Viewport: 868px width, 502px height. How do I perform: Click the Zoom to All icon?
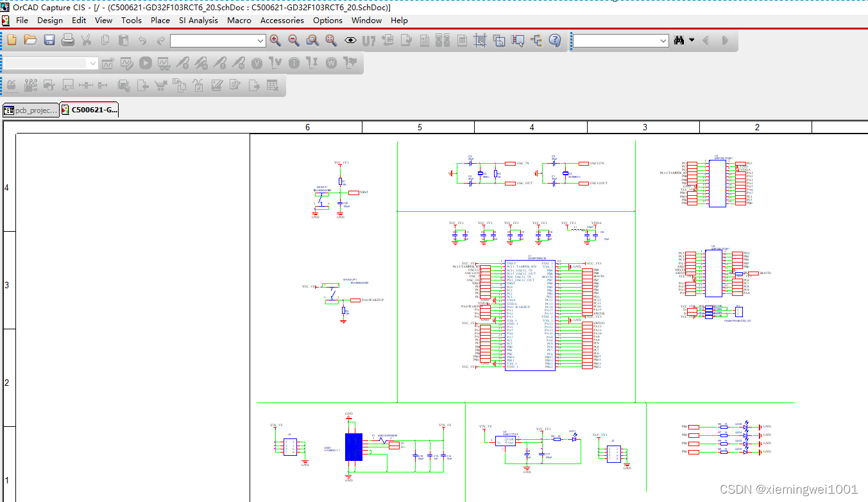(x=331, y=40)
